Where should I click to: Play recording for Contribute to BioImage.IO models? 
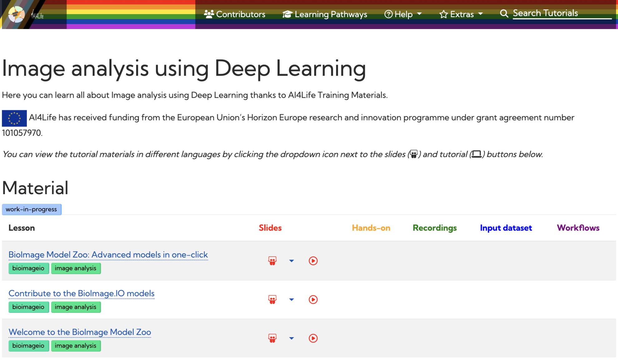tap(313, 299)
